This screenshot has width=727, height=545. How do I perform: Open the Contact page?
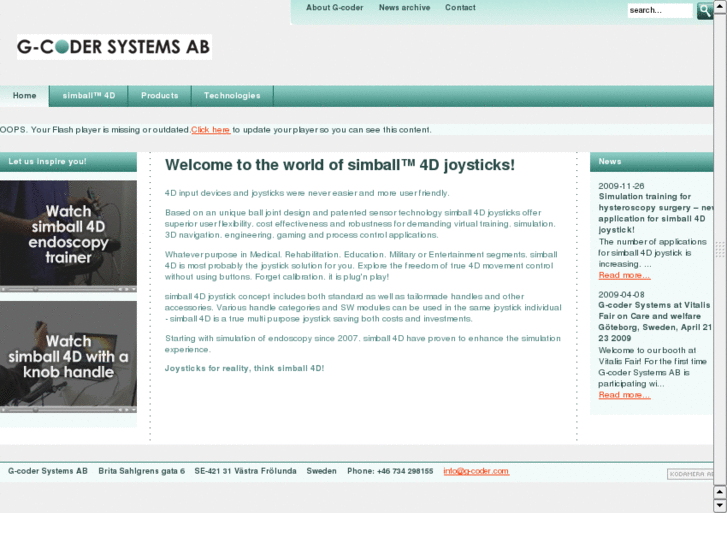coord(460,8)
